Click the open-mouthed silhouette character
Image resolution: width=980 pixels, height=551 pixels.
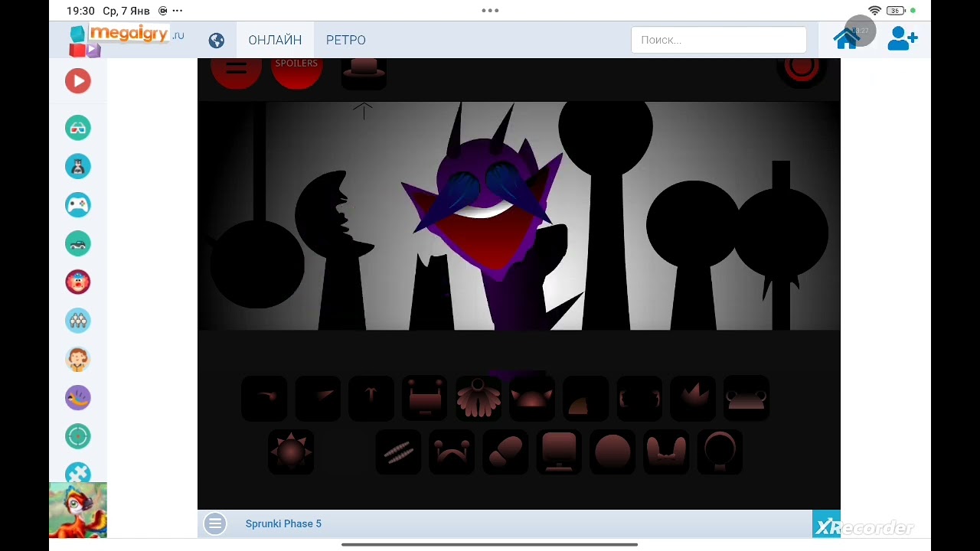[x=335, y=251]
